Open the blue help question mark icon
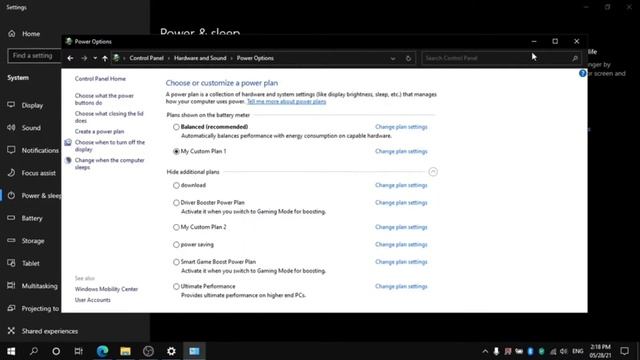Screen dimensions: 640x360 (x=582, y=73)
